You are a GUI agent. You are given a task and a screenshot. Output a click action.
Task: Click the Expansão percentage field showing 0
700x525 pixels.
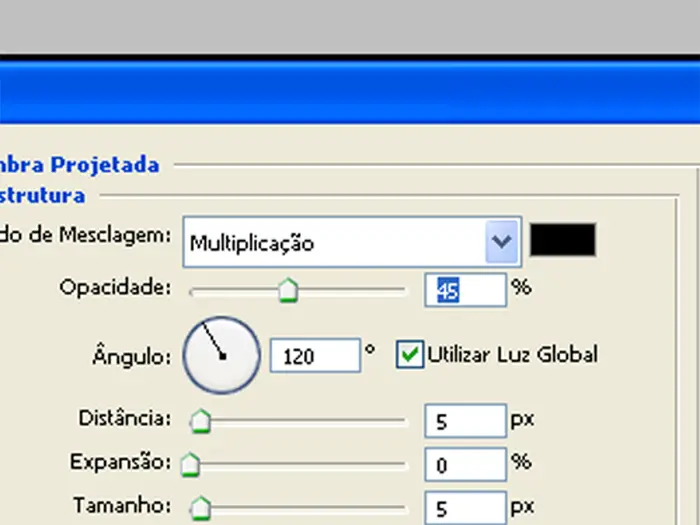tap(465, 465)
